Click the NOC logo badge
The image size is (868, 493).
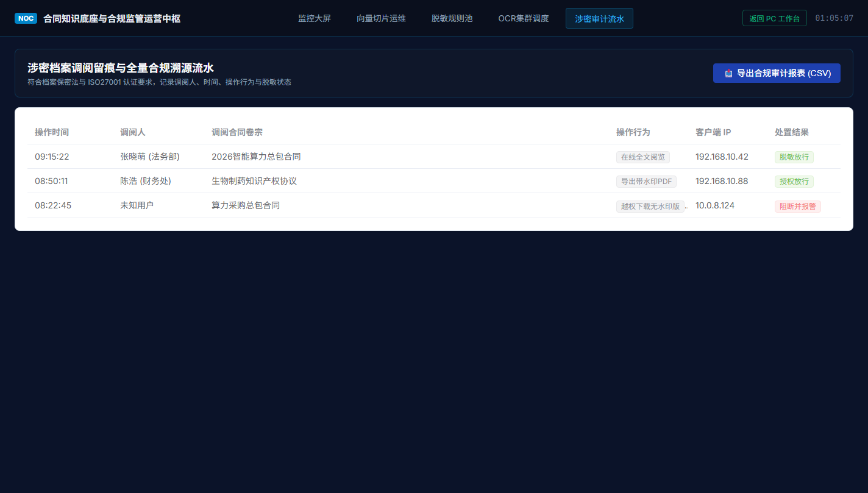click(x=26, y=18)
